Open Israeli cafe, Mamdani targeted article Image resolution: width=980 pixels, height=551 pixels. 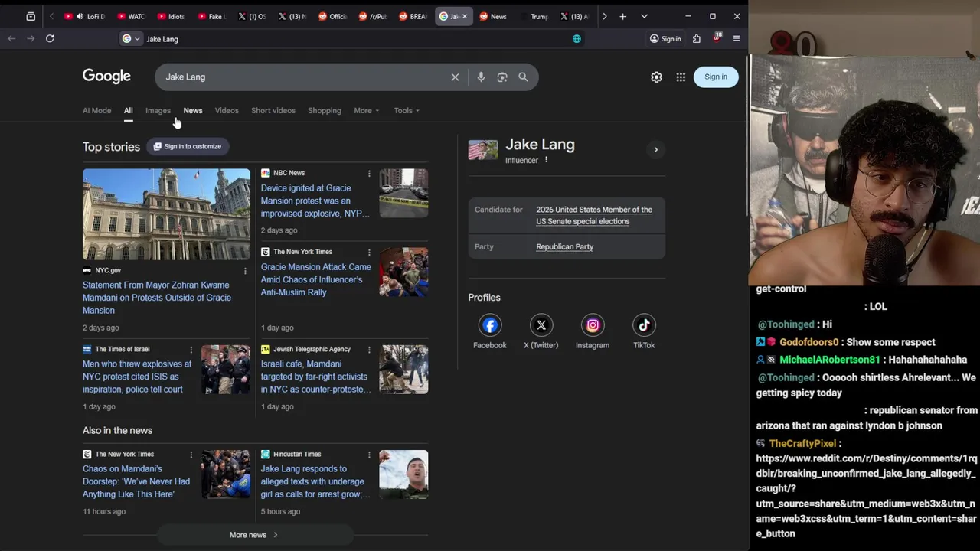click(315, 377)
